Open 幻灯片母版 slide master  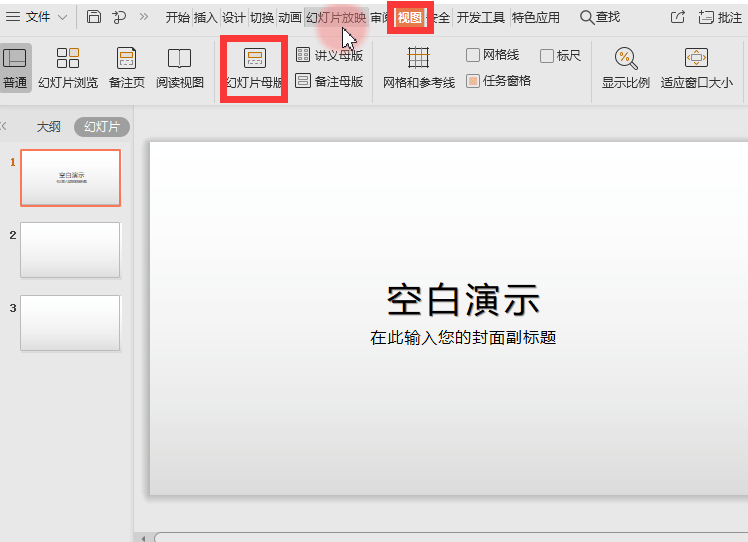(254, 68)
